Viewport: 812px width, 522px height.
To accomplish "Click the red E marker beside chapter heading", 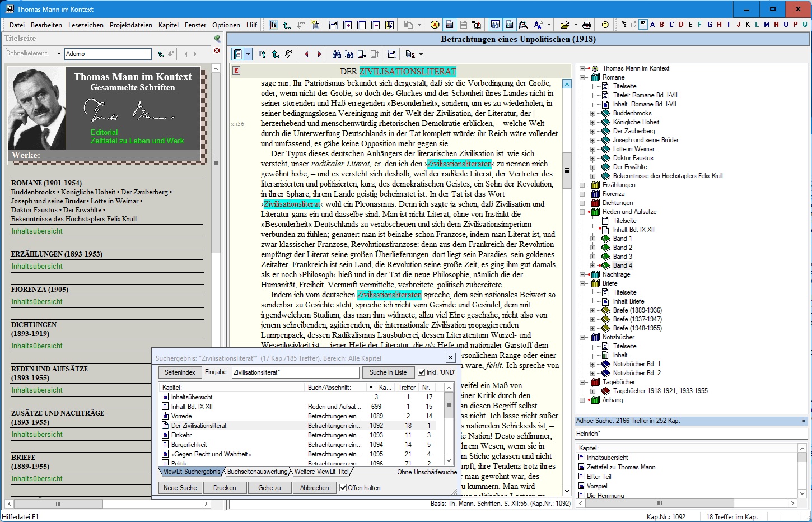I will point(236,71).
